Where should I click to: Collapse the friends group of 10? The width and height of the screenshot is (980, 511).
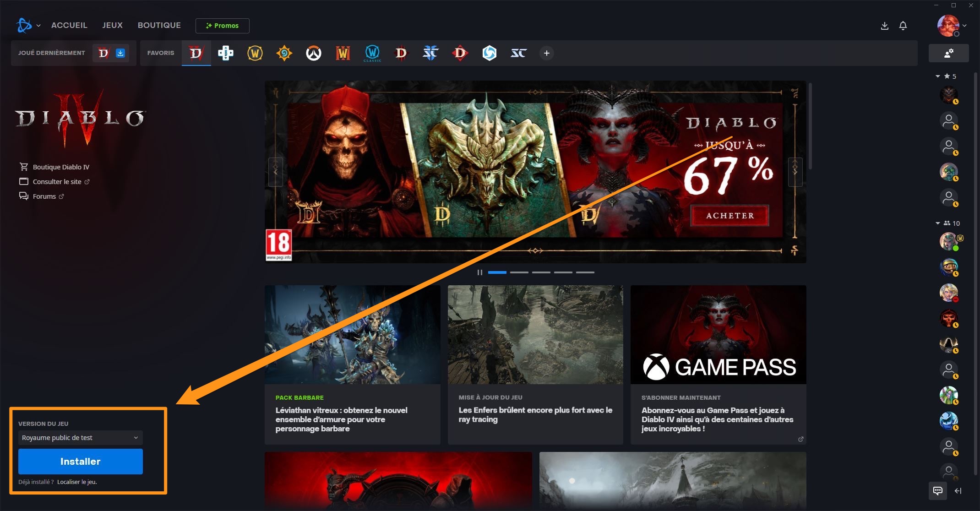938,223
